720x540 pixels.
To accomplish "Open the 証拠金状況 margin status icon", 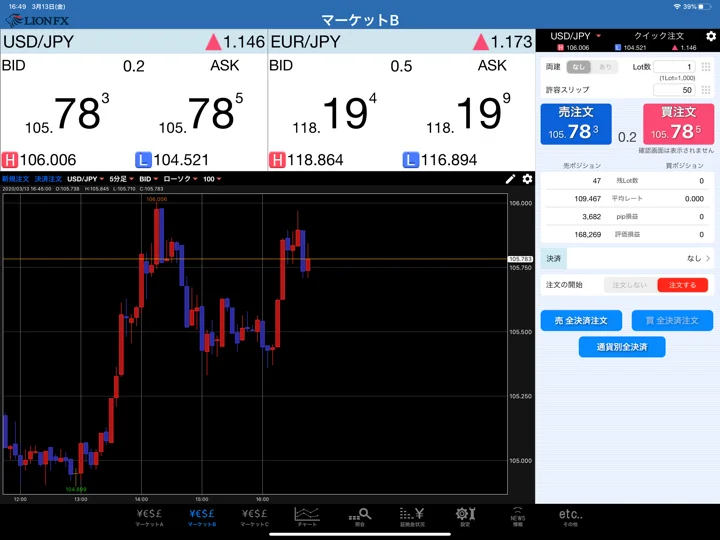I will click(x=412, y=517).
